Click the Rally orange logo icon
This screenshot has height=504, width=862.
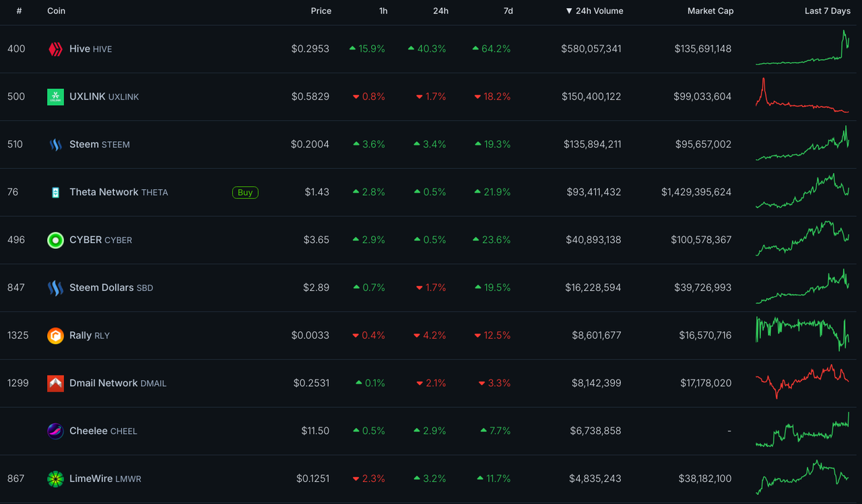55,336
